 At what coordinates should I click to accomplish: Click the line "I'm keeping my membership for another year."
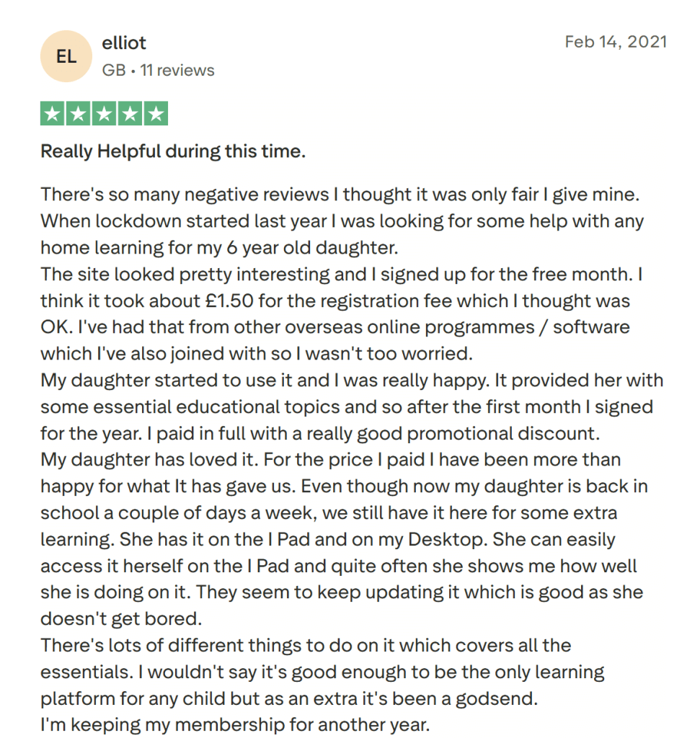(235, 725)
